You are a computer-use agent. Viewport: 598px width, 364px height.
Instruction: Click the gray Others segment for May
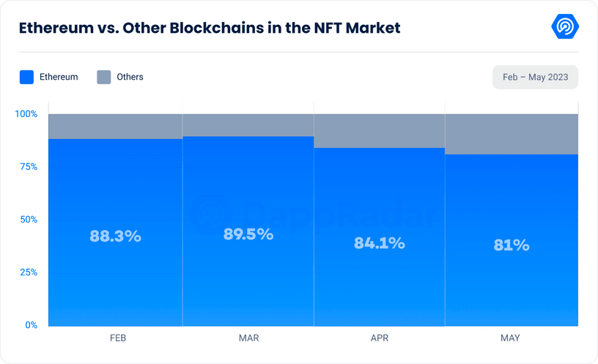point(512,134)
